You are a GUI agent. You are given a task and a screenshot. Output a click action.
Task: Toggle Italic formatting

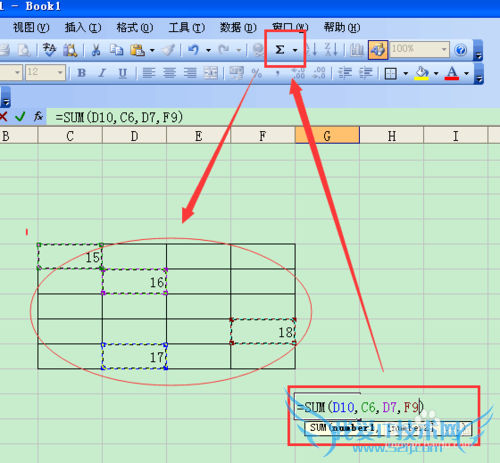click(102, 73)
